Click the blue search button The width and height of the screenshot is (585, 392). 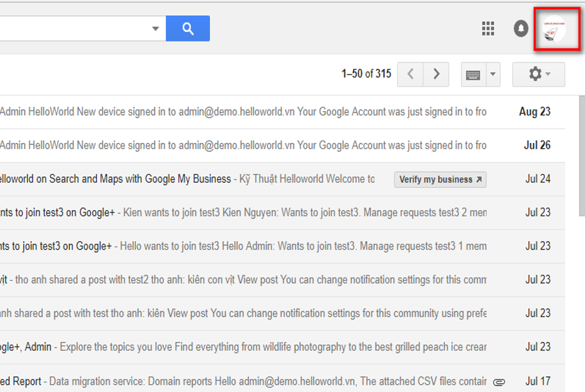pyautogui.click(x=188, y=29)
